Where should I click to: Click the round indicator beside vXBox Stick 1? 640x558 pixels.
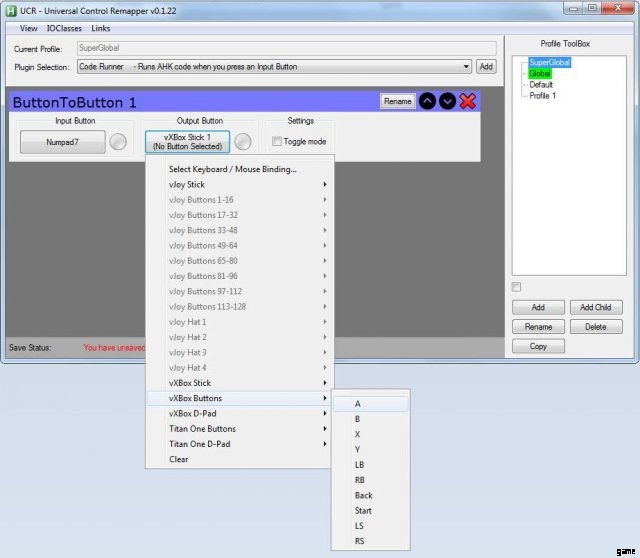tap(242, 142)
